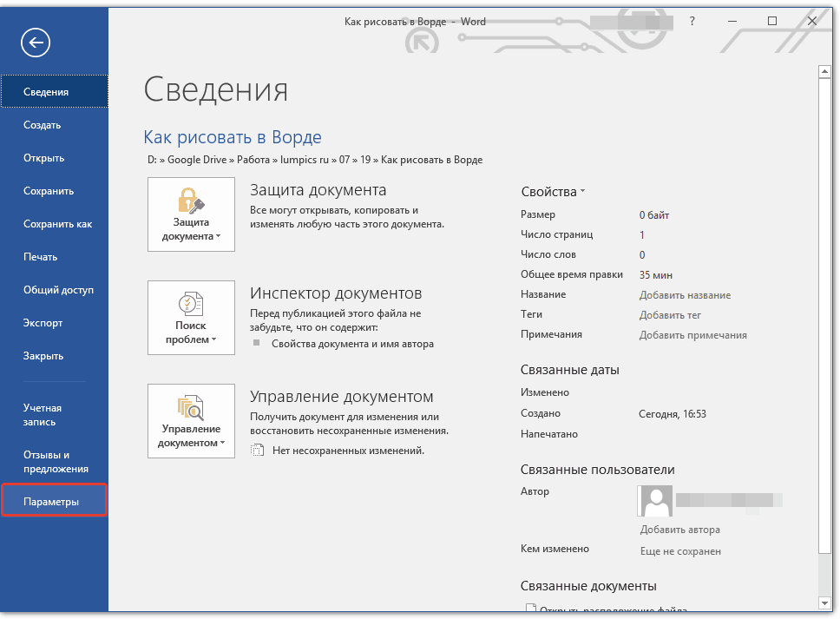
Task: Open the Поиск проблем inspector icon button
Action: pos(191,318)
